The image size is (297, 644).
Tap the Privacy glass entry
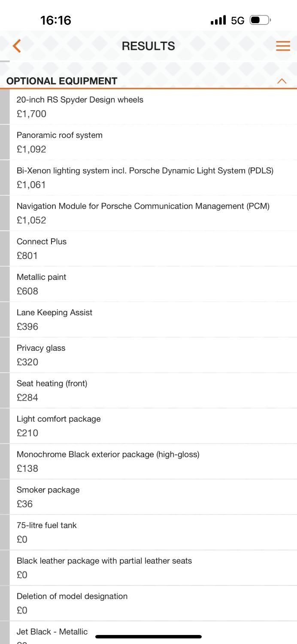[x=41, y=355]
